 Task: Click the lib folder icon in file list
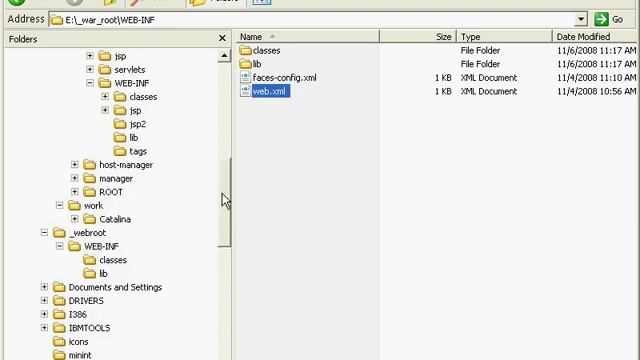[245, 64]
